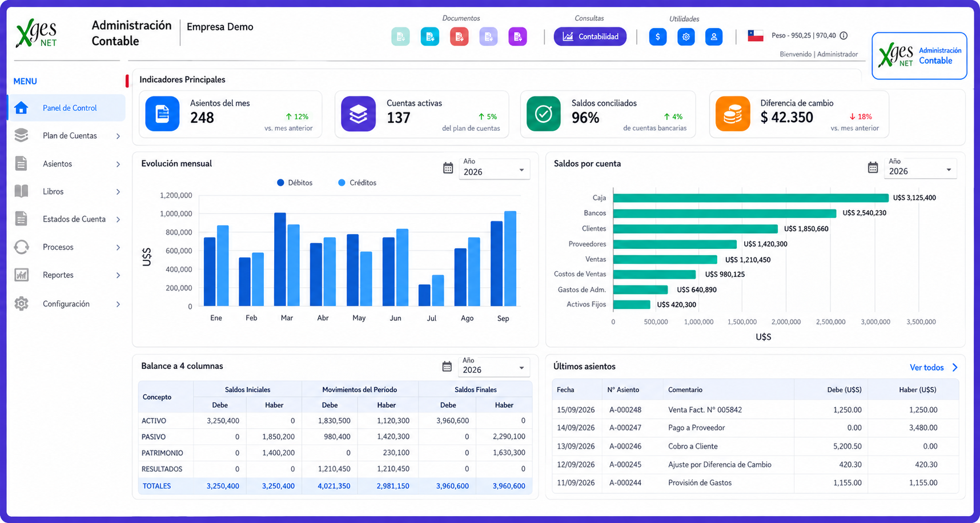Click the Empresa Demo company name
980x523 pixels.
(220, 27)
